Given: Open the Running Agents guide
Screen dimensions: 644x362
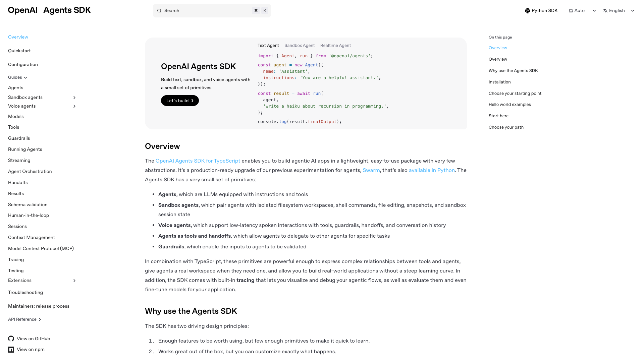Looking at the screenshot, I should (25, 149).
